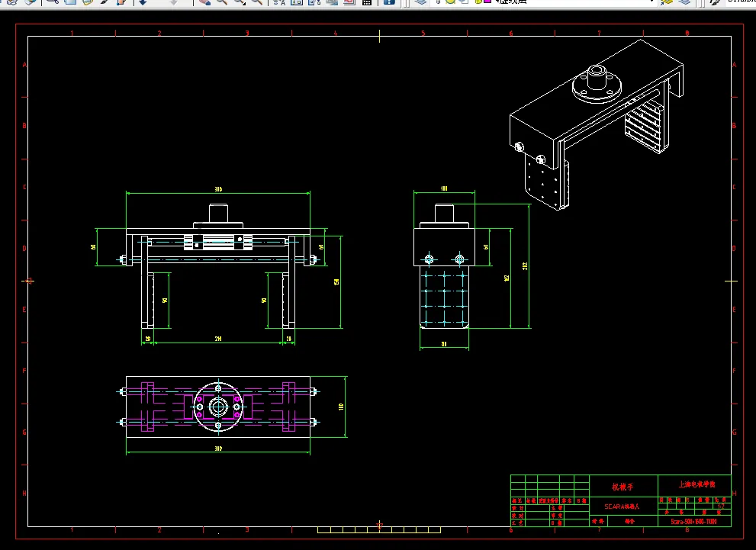
Task: Open the Layer Properties Manager icon
Action: tap(420, 2)
